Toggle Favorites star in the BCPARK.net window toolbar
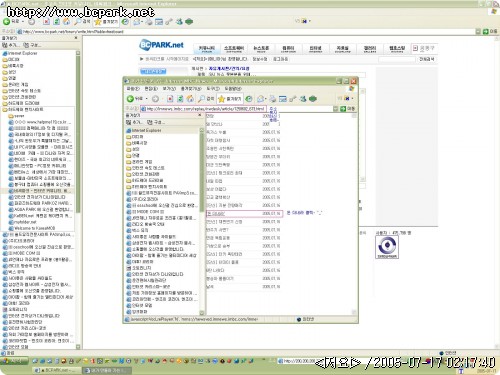Viewport: 500px width, 375px height. [x=106, y=22]
